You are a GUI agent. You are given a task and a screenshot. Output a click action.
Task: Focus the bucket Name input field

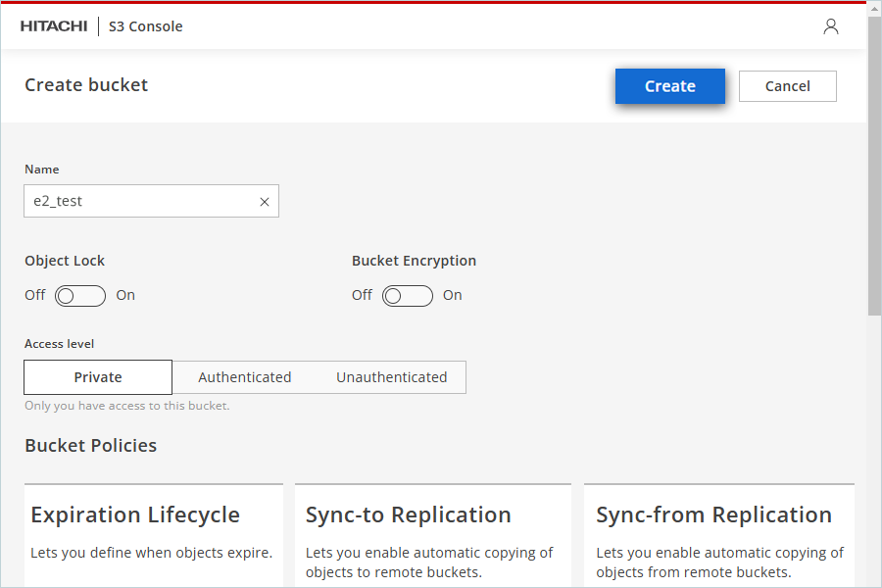[151, 201]
